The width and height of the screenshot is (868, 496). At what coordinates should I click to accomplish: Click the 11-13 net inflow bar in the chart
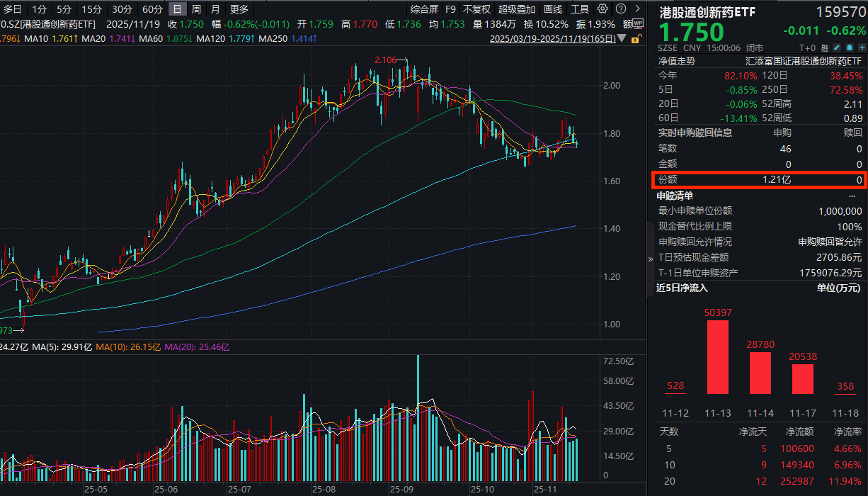pos(718,358)
